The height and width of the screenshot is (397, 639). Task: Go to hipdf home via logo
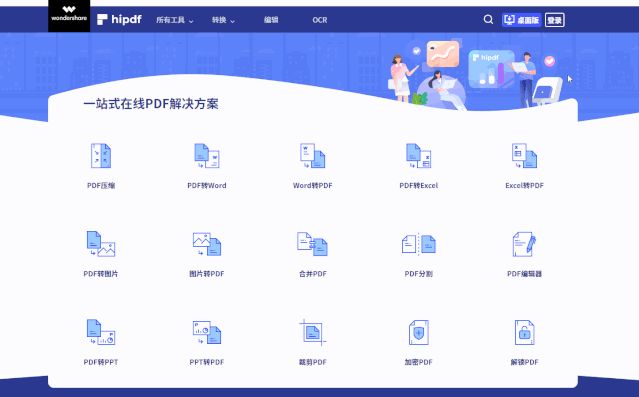pyautogui.click(x=119, y=19)
